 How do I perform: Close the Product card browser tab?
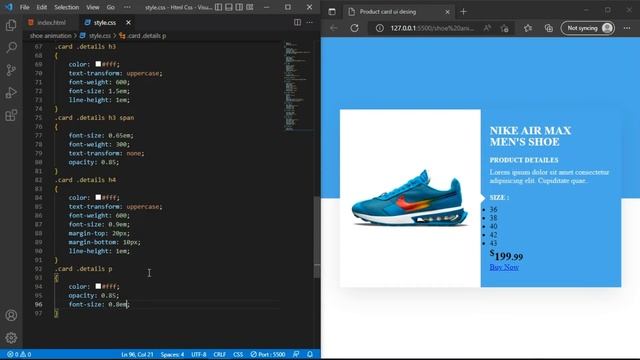point(447,12)
